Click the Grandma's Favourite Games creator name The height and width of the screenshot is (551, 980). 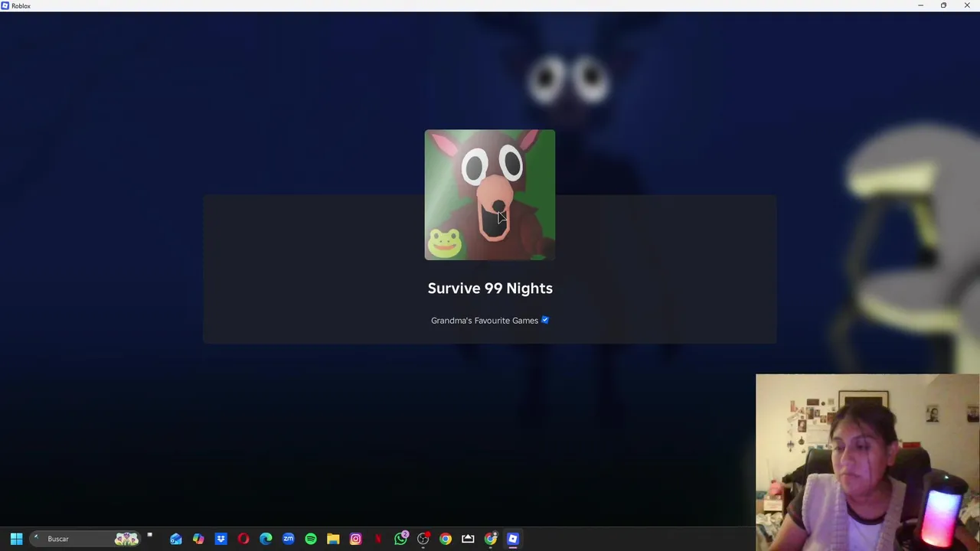point(485,321)
